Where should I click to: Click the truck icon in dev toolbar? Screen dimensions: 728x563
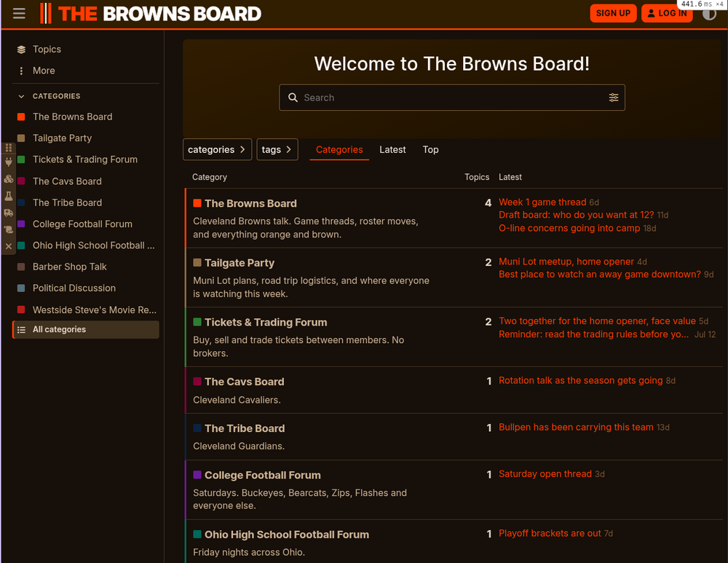[8, 213]
